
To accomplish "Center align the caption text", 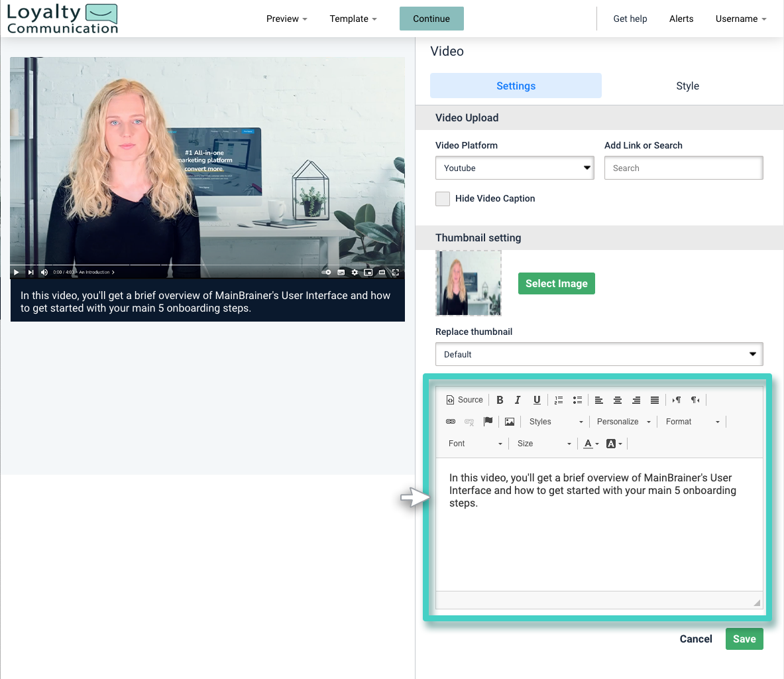I will coord(618,399).
